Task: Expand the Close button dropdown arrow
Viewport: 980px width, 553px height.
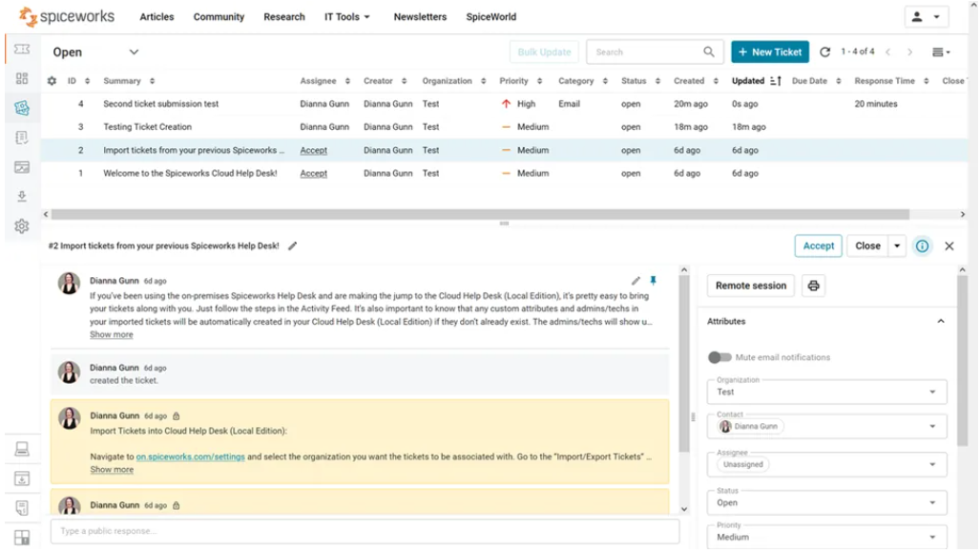Action: [897, 245]
